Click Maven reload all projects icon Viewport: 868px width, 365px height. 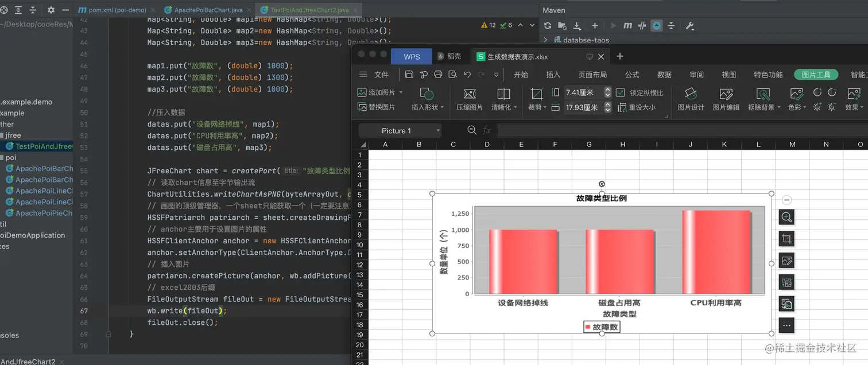(x=548, y=26)
